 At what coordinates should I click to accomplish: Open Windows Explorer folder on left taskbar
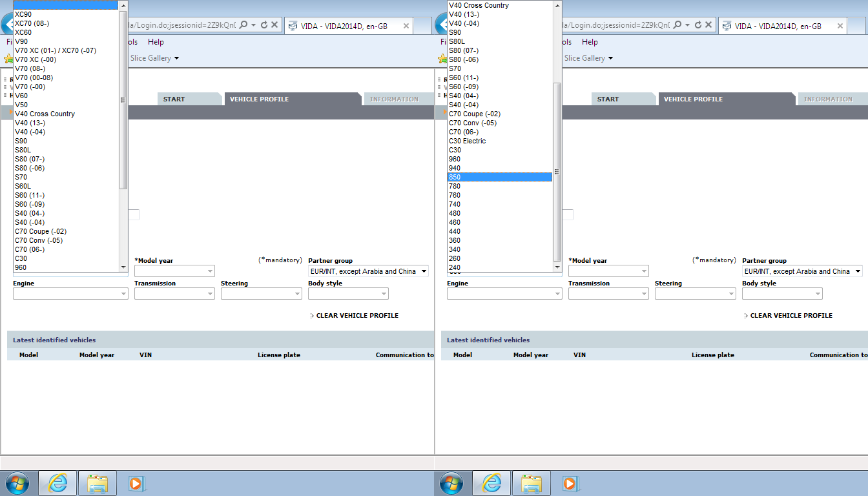pyautogui.click(x=98, y=483)
